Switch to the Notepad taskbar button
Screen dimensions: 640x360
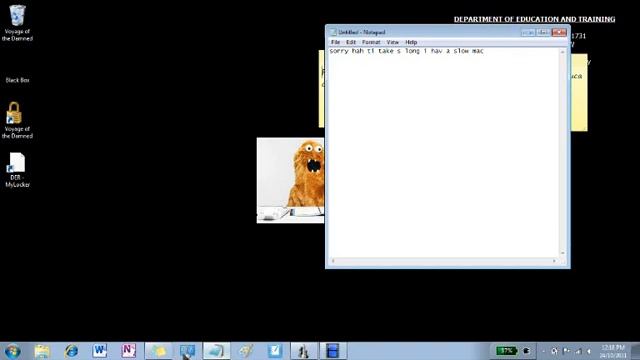point(216,351)
